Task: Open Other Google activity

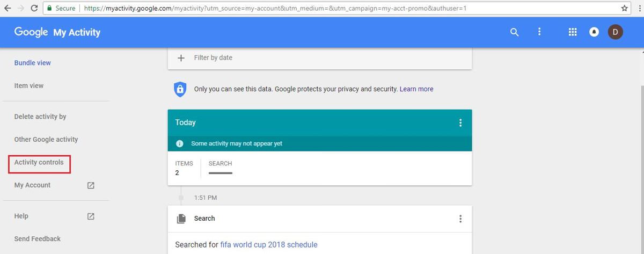Action: point(46,140)
